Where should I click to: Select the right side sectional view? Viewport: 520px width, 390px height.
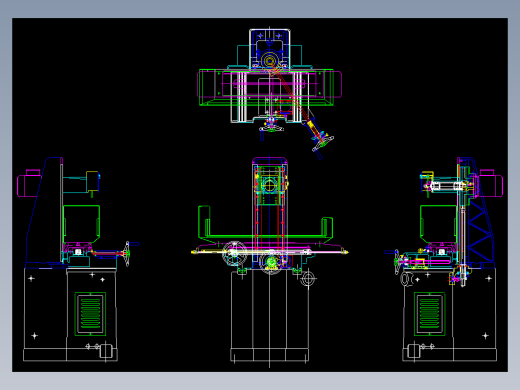(x=443, y=259)
